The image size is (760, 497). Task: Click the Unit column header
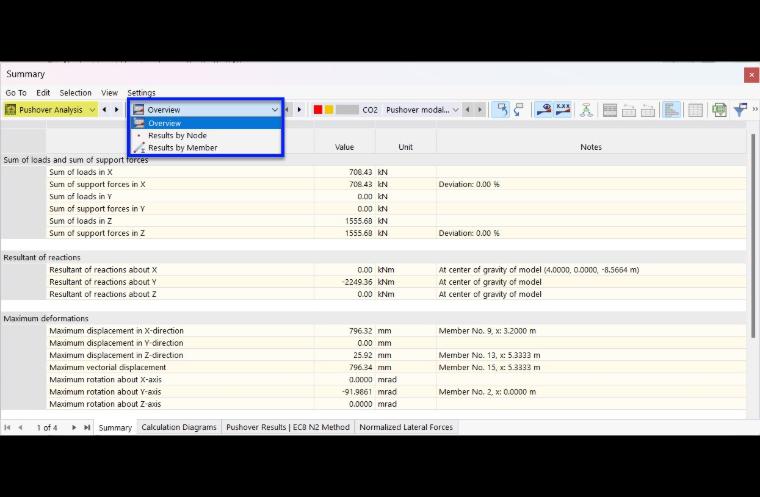point(406,147)
